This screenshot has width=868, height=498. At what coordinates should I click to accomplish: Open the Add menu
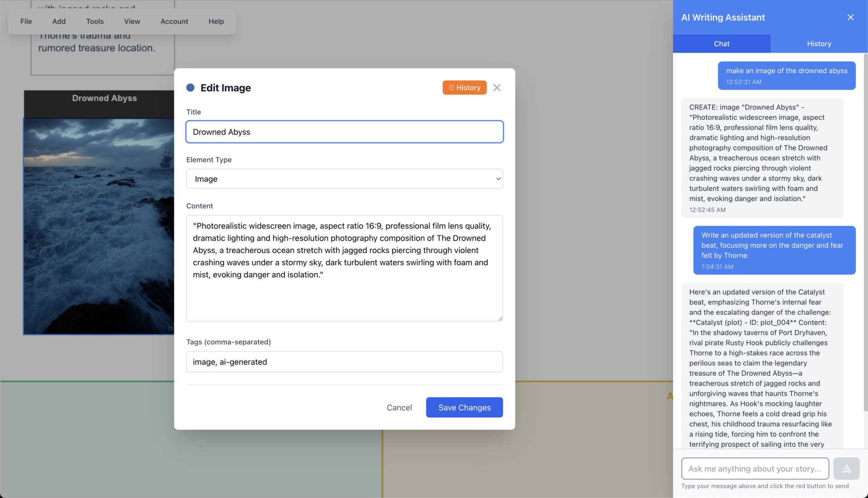click(x=59, y=21)
